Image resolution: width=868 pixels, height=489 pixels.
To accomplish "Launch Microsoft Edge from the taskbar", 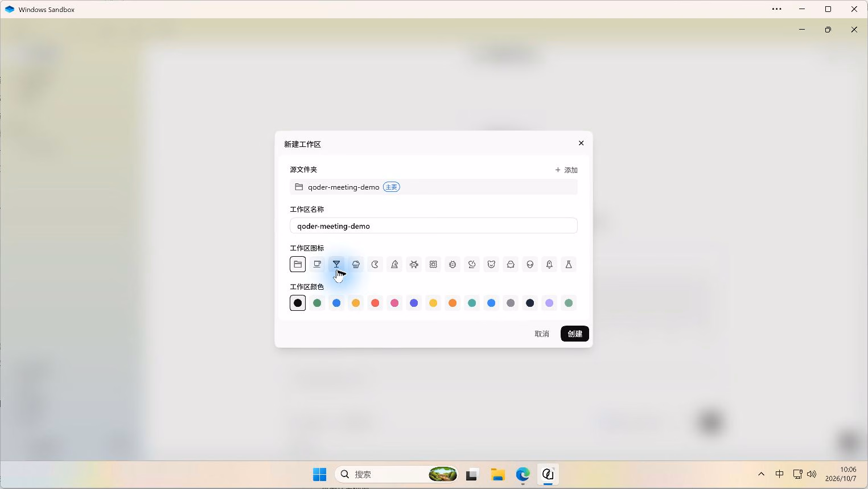I will (523, 474).
